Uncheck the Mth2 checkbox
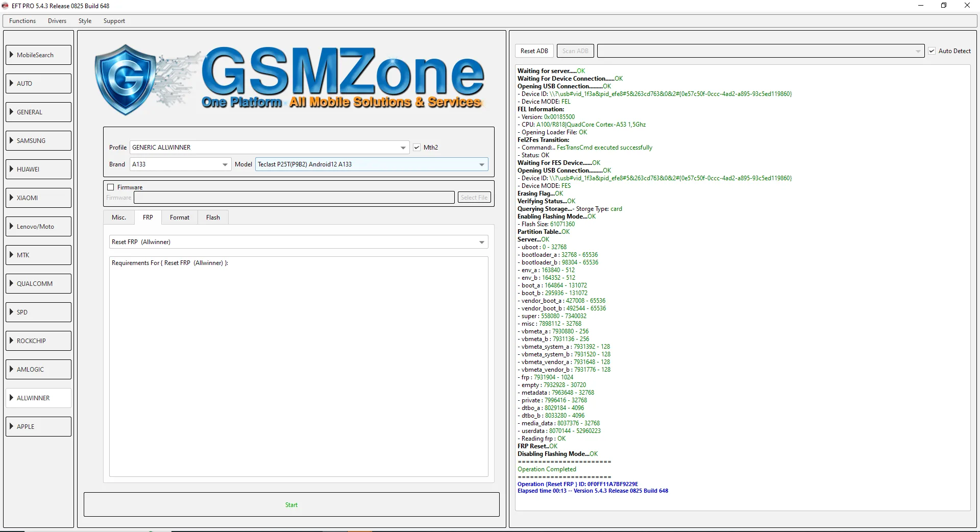The image size is (980, 532). 417,148
